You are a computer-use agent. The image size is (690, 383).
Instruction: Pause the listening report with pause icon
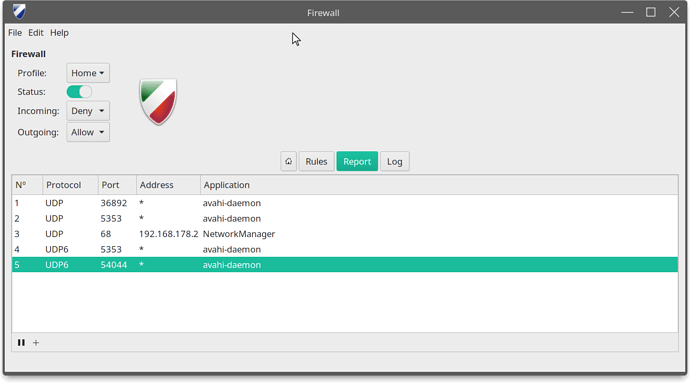[x=21, y=342]
